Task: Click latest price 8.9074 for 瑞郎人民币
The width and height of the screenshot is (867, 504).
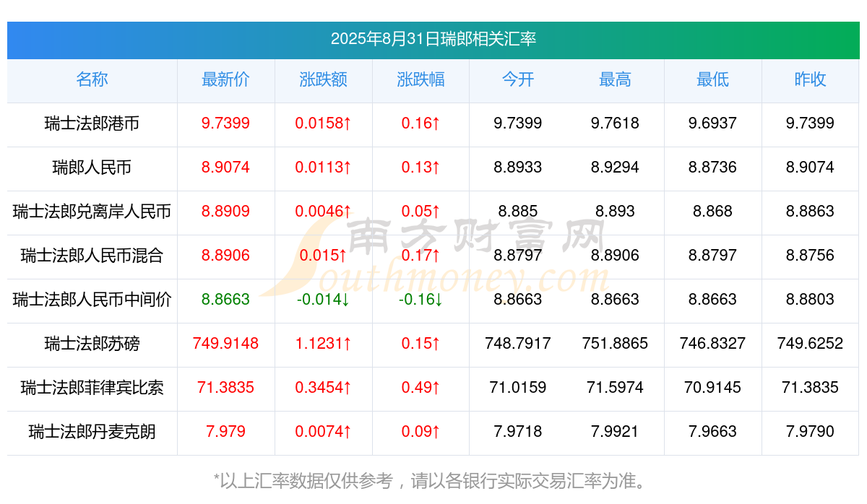Action: (225, 168)
